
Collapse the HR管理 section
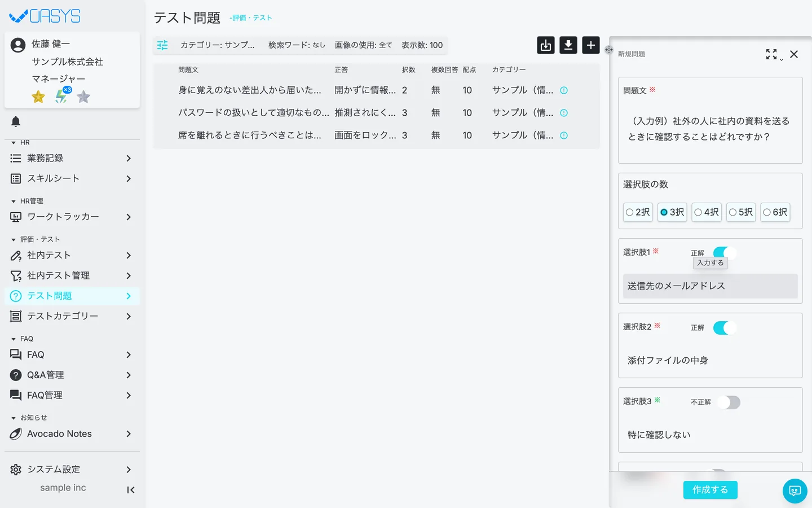[27, 201]
